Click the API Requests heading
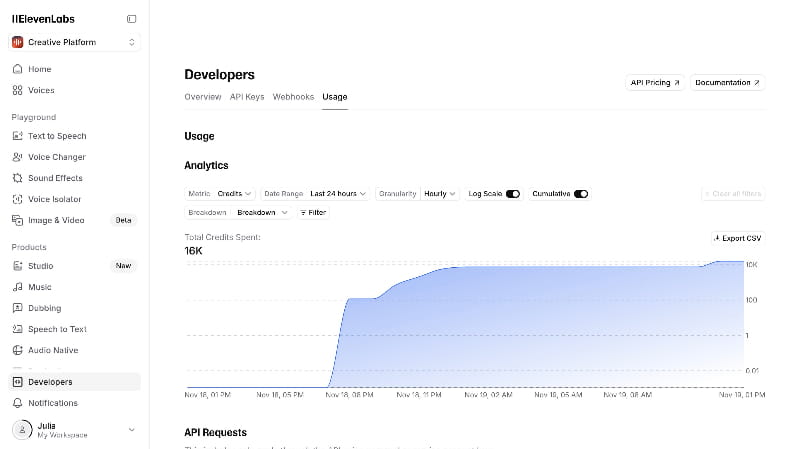Image resolution: width=800 pixels, height=449 pixels. [215, 433]
